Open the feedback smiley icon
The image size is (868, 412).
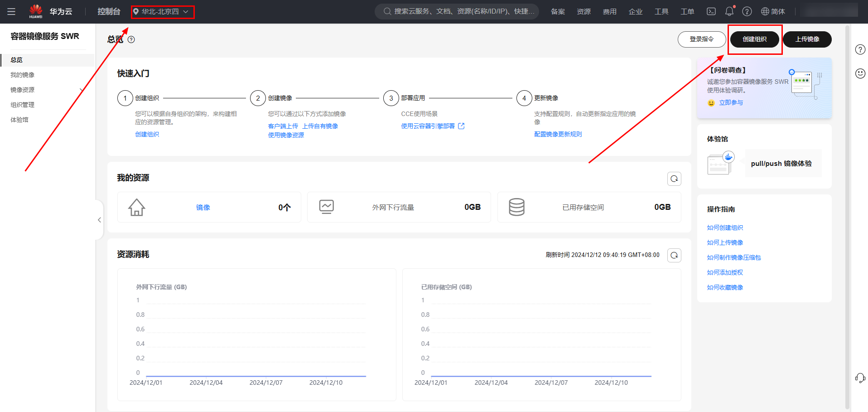coord(860,73)
